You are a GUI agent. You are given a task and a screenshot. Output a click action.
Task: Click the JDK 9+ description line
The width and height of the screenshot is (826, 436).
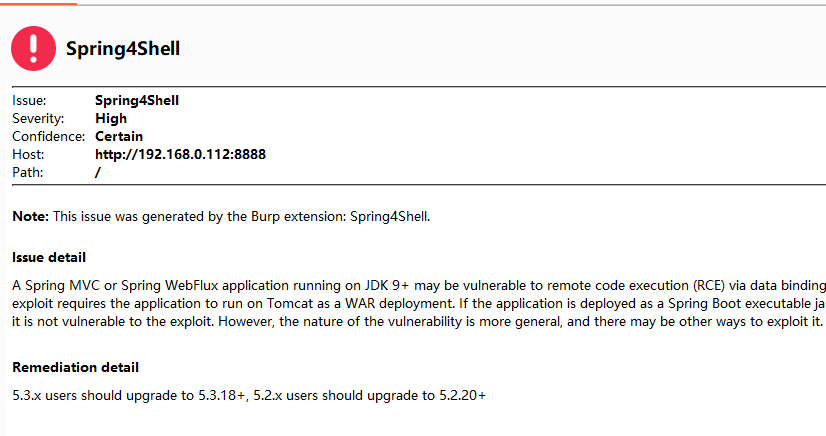419,285
